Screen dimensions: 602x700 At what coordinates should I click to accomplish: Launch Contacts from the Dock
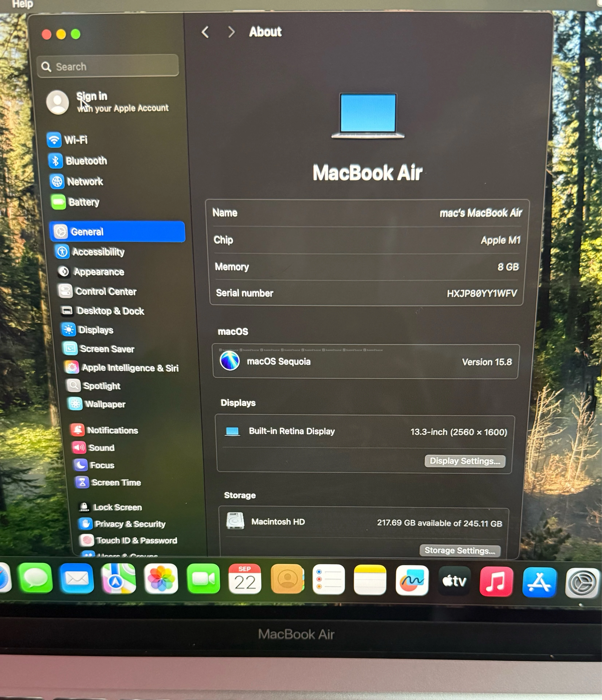tap(287, 579)
